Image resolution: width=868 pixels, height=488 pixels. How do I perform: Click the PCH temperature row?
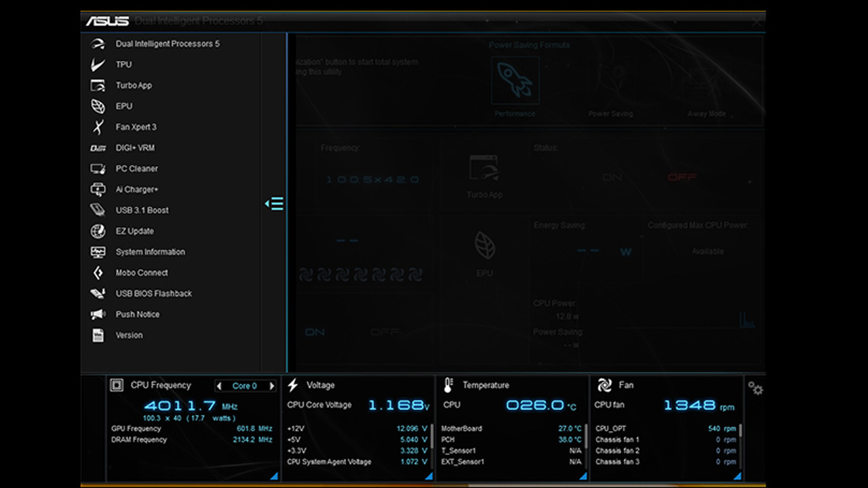tap(511, 440)
